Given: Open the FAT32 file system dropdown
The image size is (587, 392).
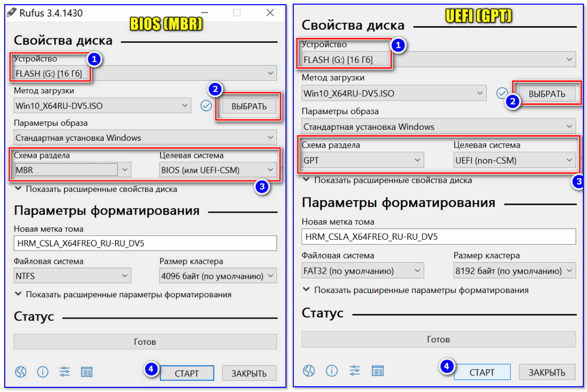Looking at the screenshot, I should (x=363, y=271).
